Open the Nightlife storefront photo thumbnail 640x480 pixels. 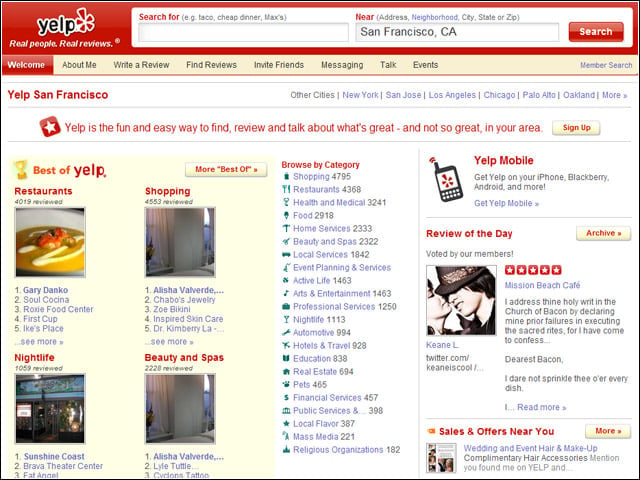tap(50, 409)
